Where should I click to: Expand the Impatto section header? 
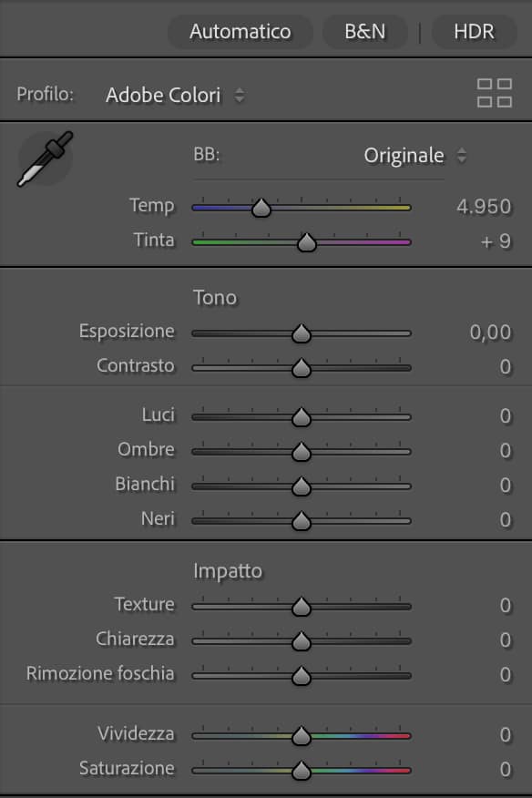coord(229,569)
